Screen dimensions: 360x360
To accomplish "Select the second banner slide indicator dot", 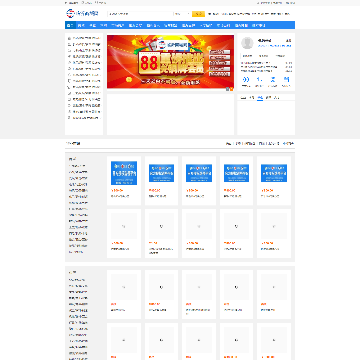I will [x=231, y=89].
